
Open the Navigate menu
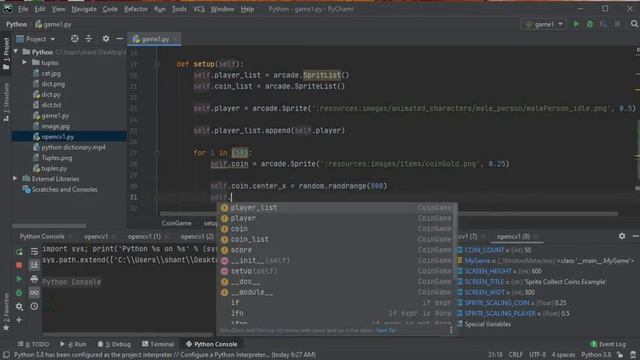pos(84,9)
